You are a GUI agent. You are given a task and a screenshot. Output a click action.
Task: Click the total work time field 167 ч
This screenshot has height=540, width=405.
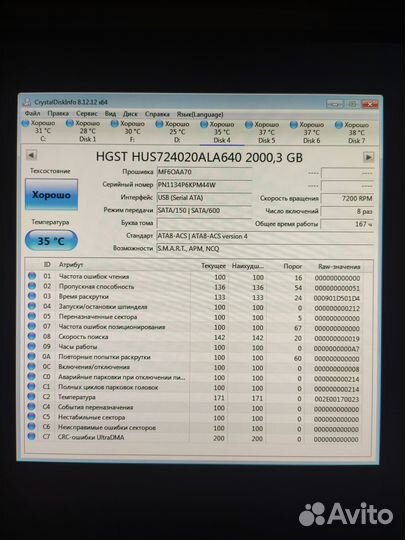[347, 224]
